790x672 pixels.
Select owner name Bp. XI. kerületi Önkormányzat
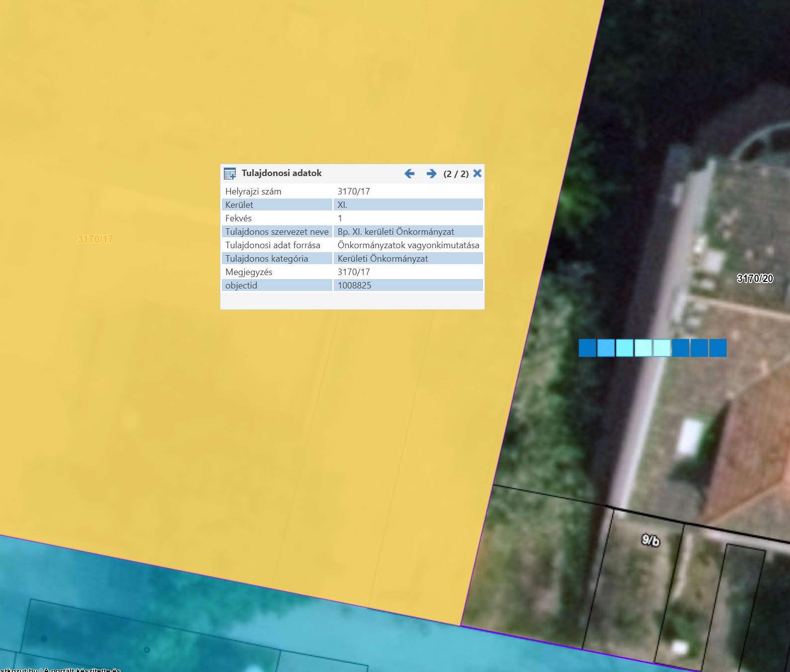point(395,232)
